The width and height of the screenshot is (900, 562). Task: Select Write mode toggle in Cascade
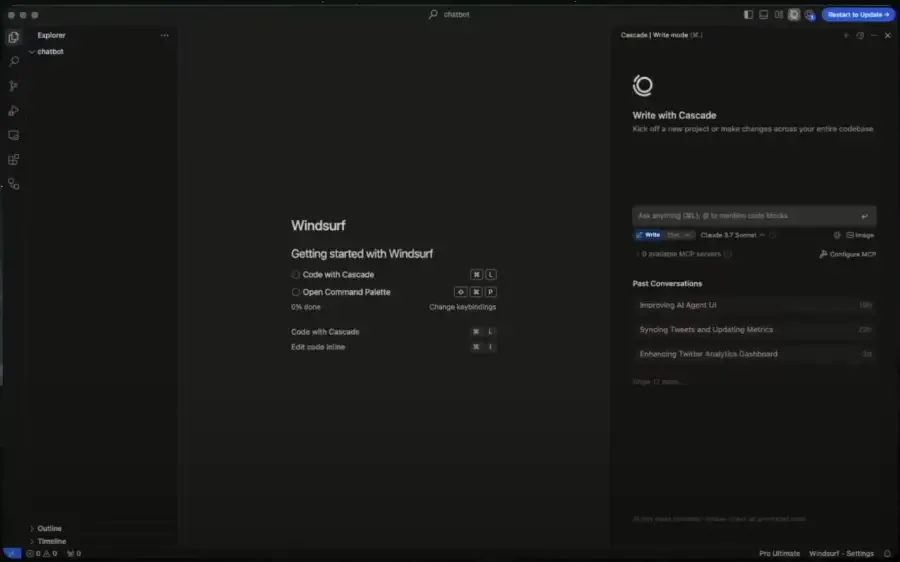coord(648,235)
